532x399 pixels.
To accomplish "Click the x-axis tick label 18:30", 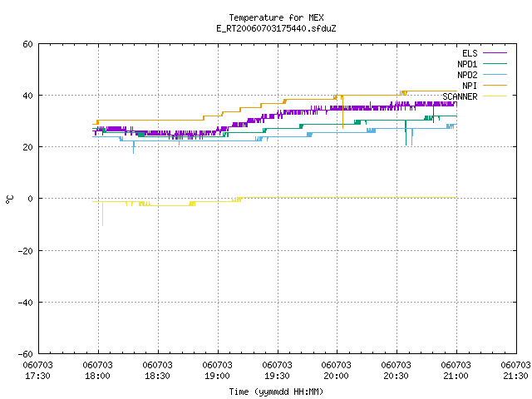I will pyautogui.click(x=157, y=376).
